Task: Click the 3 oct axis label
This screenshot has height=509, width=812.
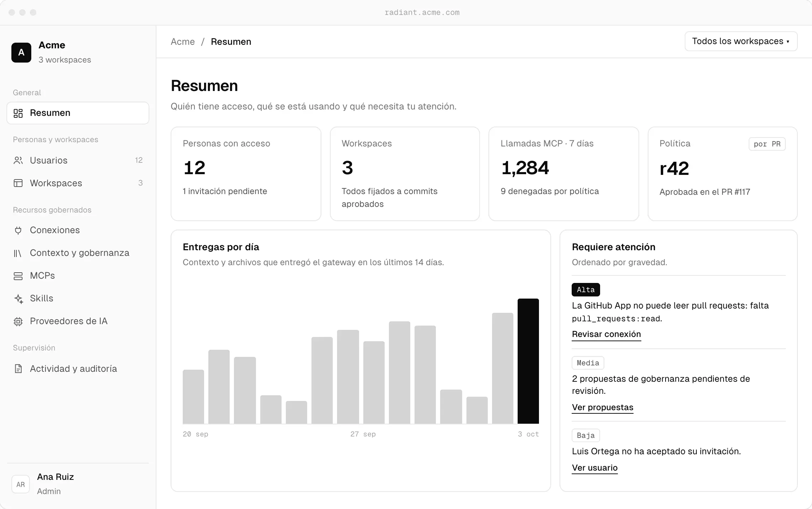Action: click(528, 434)
